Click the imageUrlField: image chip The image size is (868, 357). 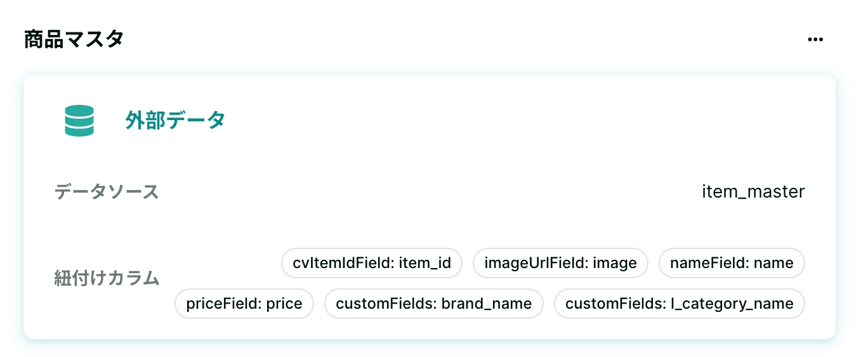[560, 263]
